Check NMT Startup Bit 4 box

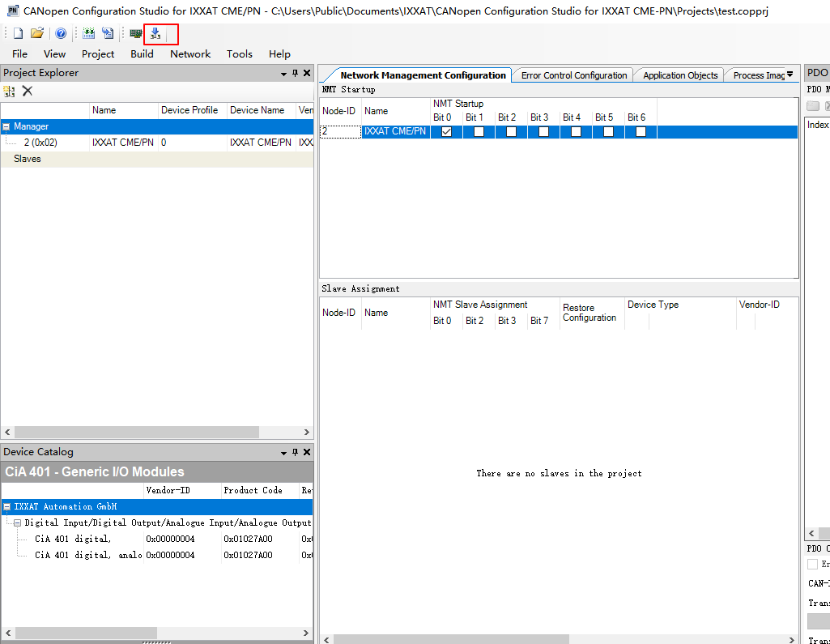577,132
